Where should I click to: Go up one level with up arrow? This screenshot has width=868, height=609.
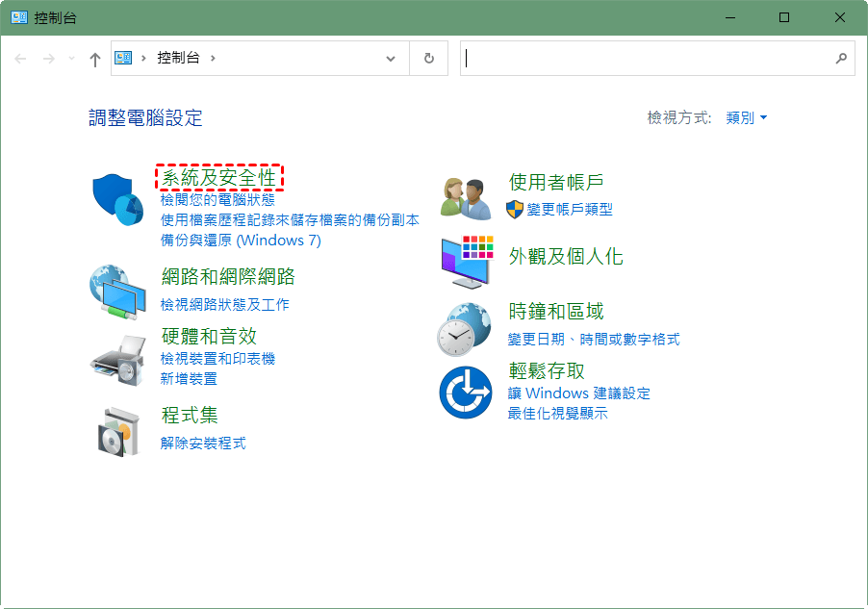94,59
